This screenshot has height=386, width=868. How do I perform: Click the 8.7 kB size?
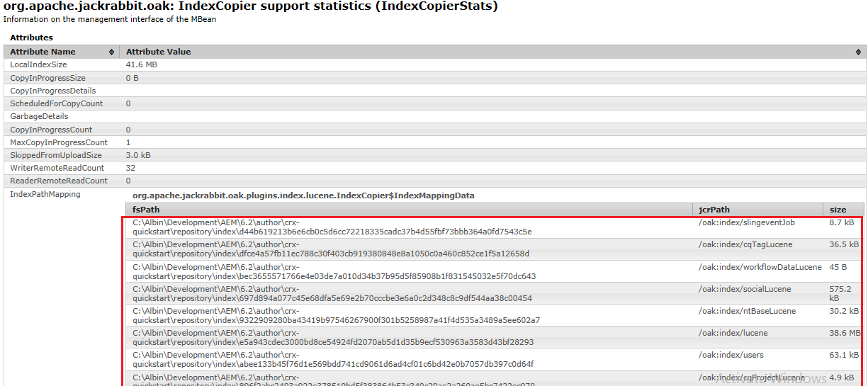[842, 222]
